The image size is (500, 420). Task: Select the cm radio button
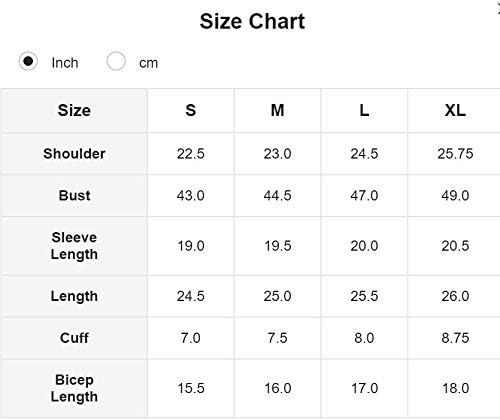click(x=116, y=61)
